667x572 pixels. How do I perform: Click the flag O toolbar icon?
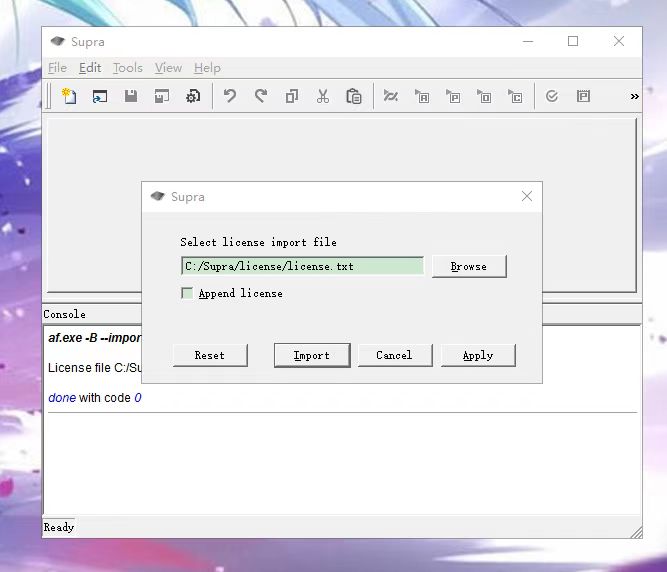(x=484, y=97)
